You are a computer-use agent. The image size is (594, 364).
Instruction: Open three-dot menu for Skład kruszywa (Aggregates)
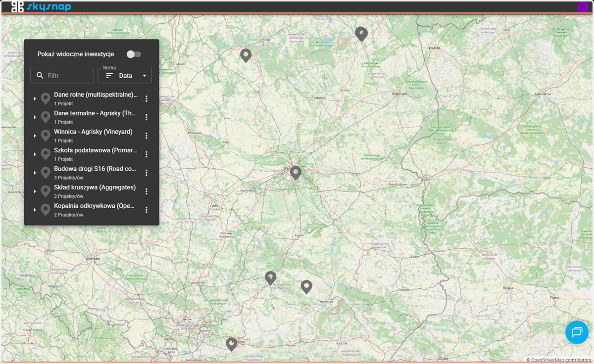pos(147,191)
